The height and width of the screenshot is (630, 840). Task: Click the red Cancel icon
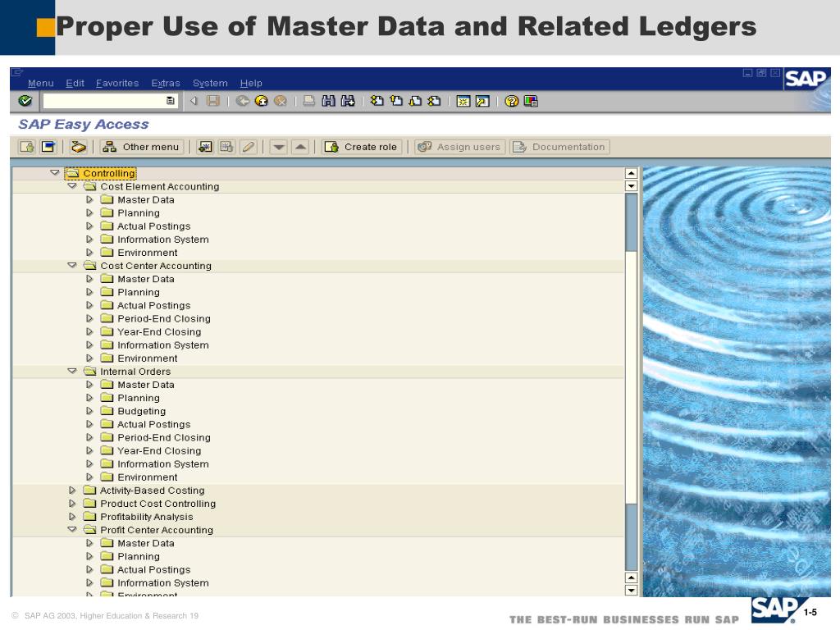[281, 101]
